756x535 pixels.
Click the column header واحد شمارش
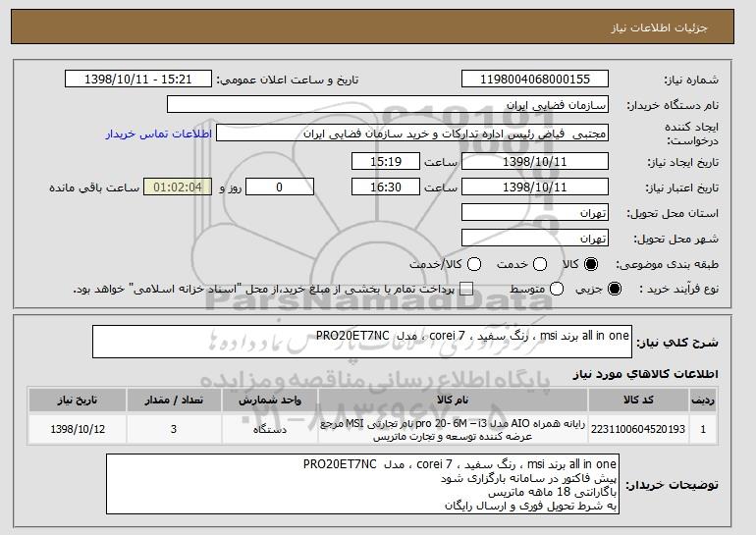[270, 401]
